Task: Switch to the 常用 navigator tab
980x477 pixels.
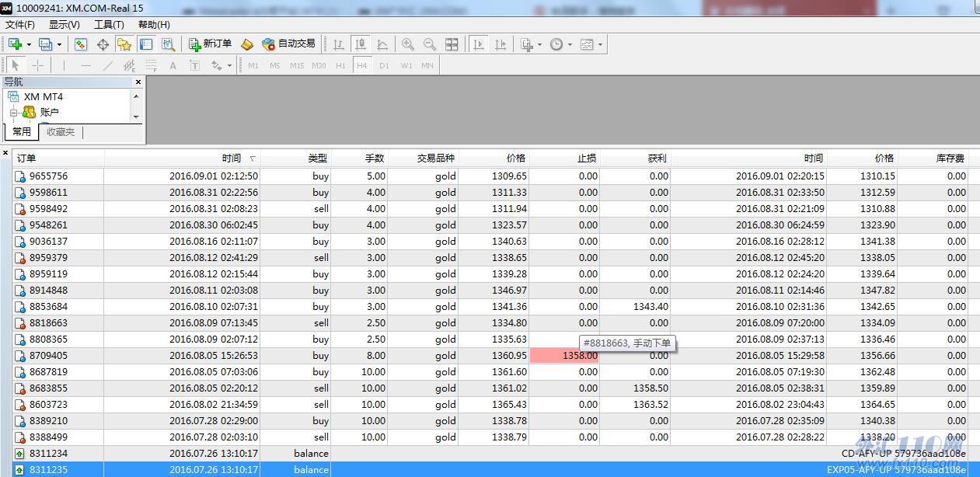Action: click(x=22, y=132)
